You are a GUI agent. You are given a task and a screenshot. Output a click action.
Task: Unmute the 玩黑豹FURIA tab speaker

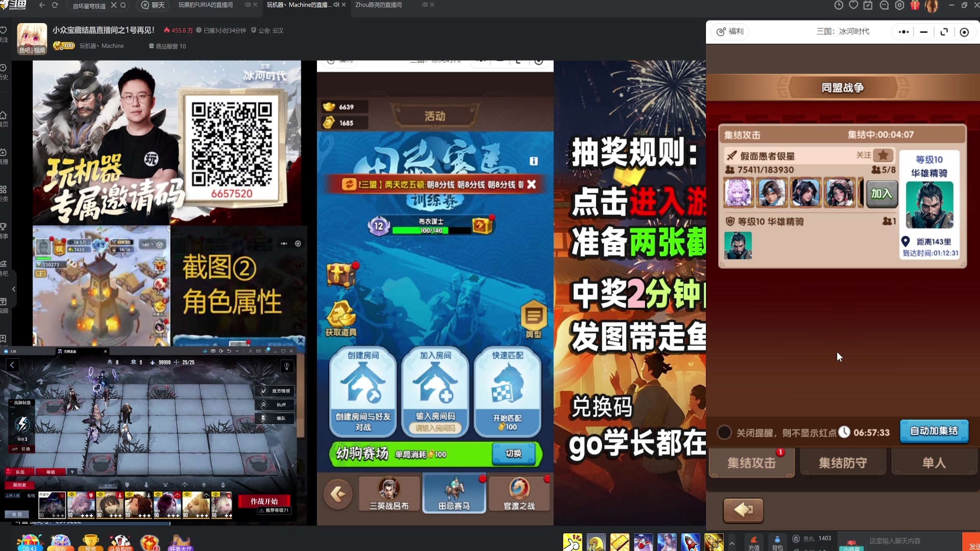[x=248, y=5]
